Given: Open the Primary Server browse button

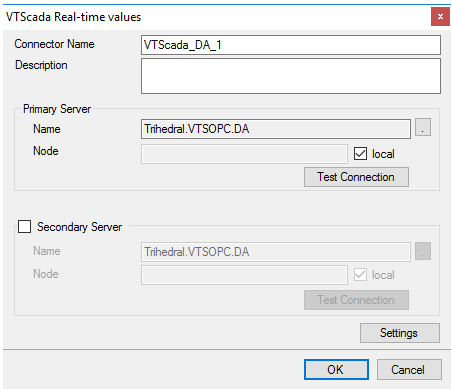Looking at the screenshot, I should (x=423, y=127).
